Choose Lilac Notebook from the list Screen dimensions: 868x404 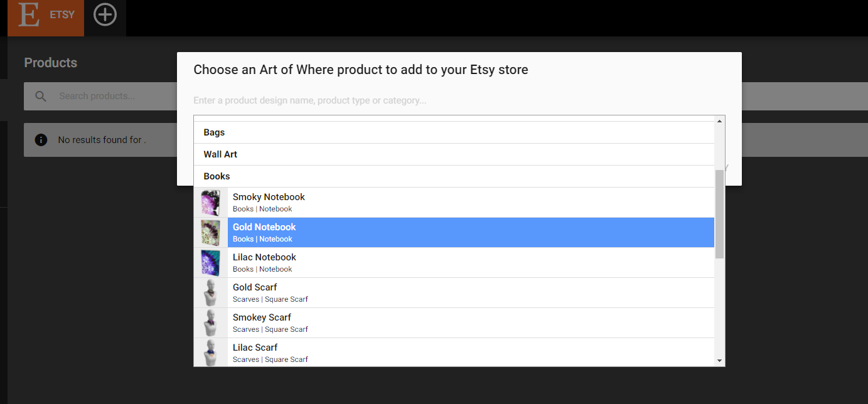pyautogui.click(x=454, y=263)
